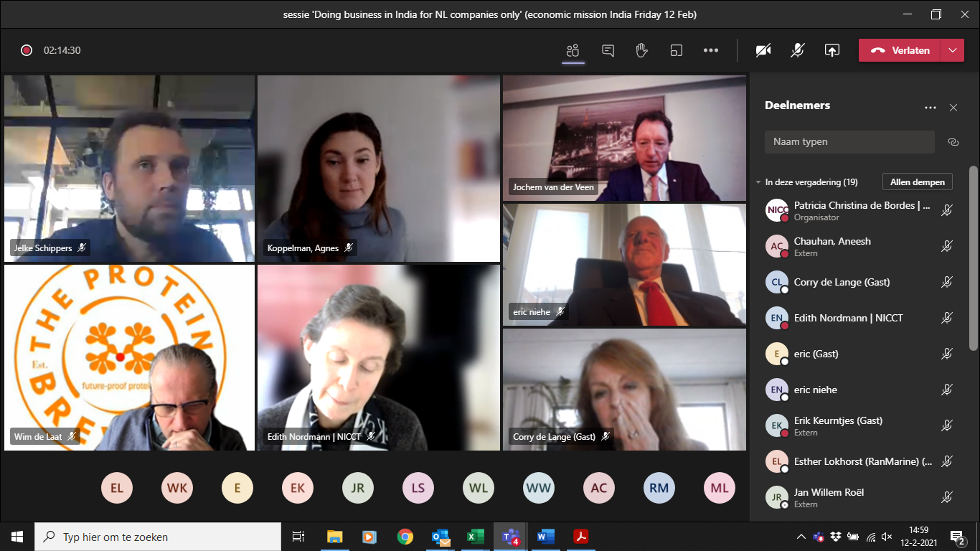980x551 pixels.
Task: Turn on the camera
Action: click(763, 50)
